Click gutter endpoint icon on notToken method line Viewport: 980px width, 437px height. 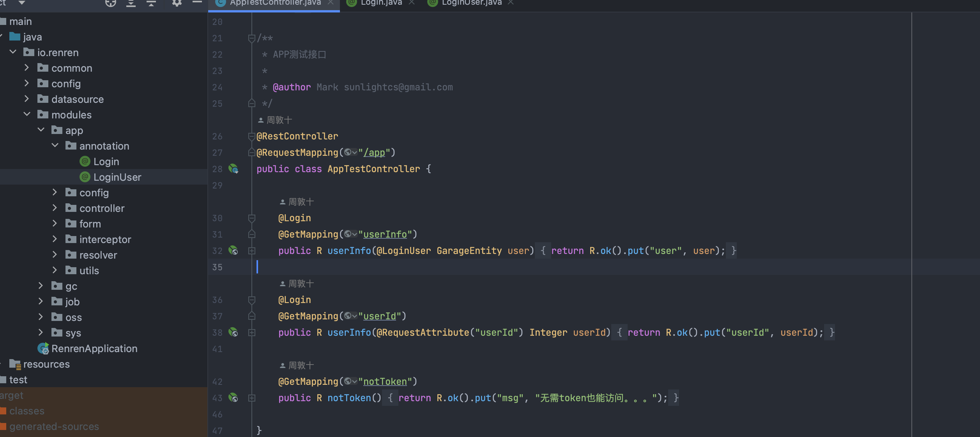coord(234,398)
